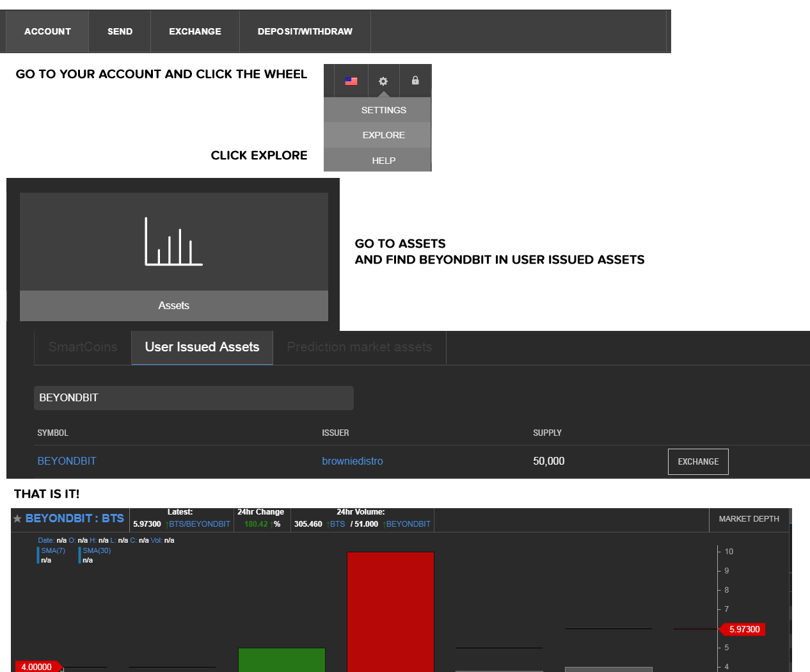Switch to the ACCOUNT tab

tap(47, 31)
